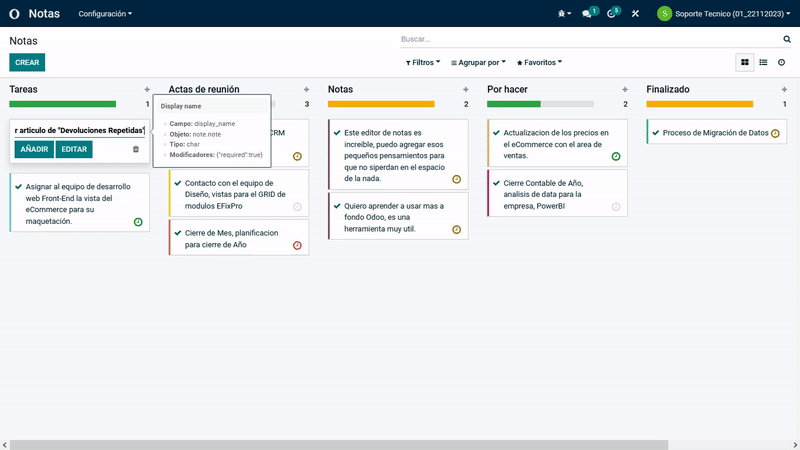Open Soporte Tecnico user menu
The height and width of the screenshot is (450, 800).
pyautogui.click(x=722, y=14)
